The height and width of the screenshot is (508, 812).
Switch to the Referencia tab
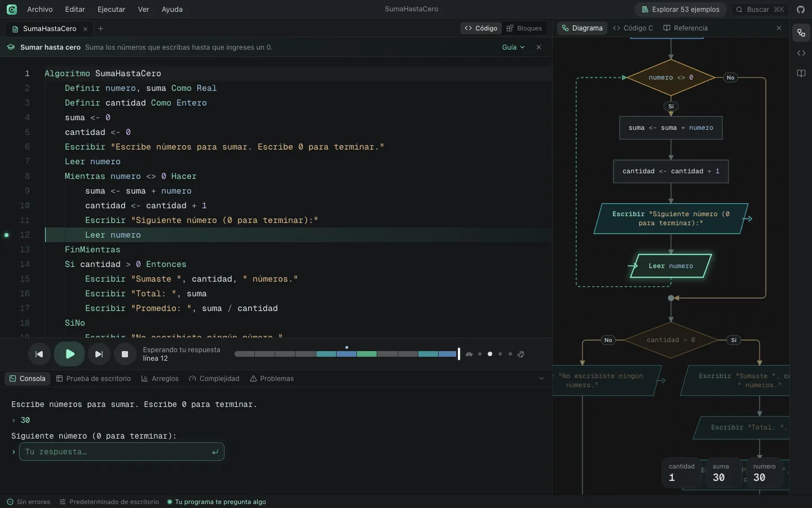coord(685,28)
